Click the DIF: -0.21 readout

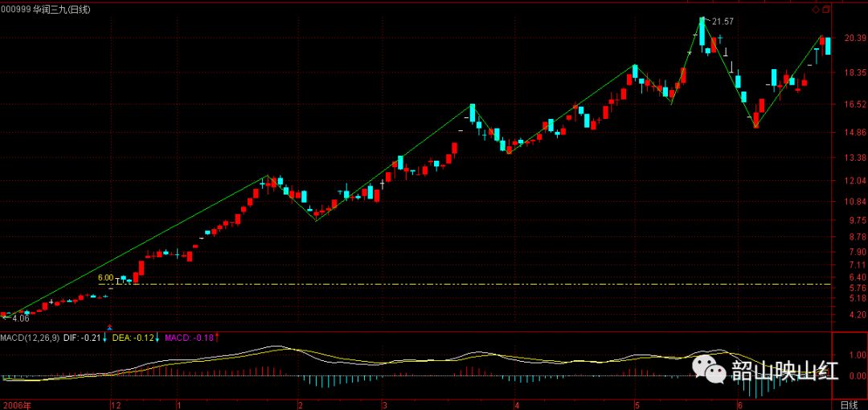(83, 338)
